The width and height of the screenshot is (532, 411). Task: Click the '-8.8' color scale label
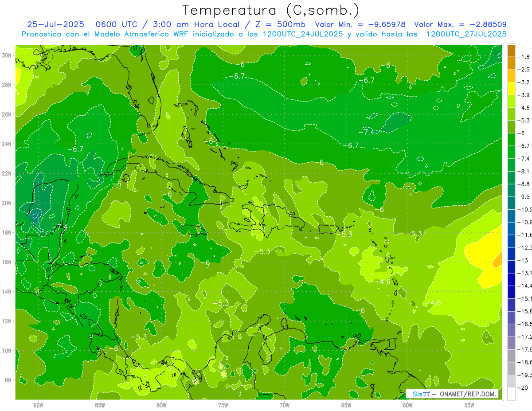[x=524, y=184]
